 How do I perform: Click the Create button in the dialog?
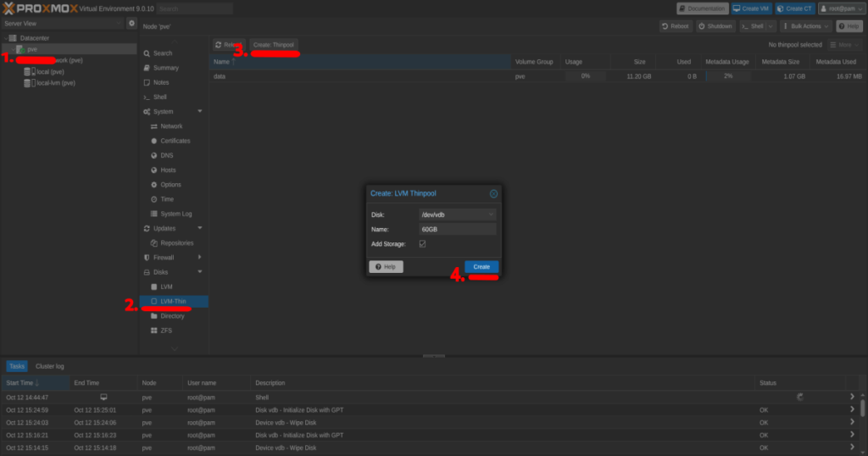[481, 266]
